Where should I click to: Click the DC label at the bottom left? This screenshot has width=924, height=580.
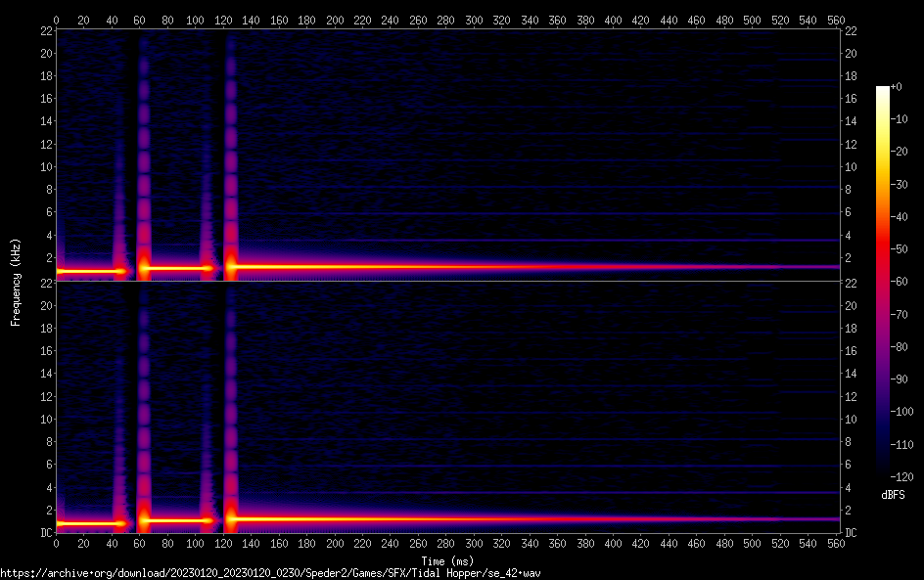click(46, 533)
